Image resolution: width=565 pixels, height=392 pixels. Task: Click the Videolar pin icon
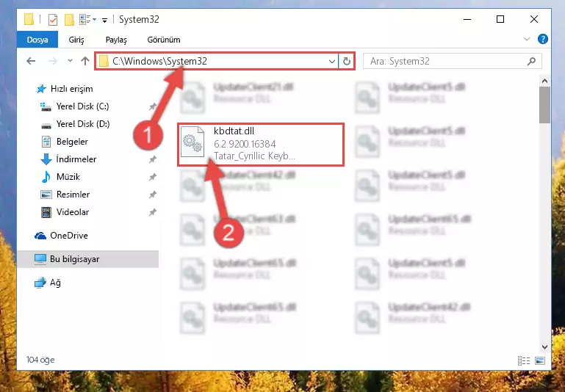click(152, 212)
